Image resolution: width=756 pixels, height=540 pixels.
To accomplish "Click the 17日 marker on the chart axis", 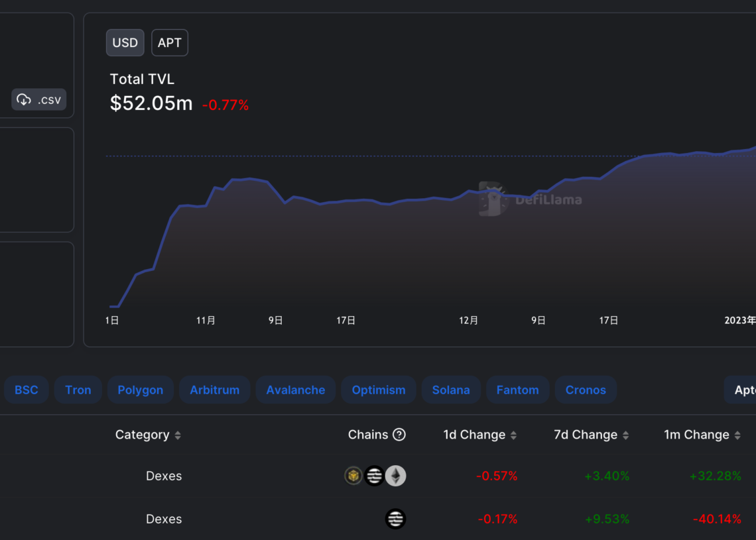I will (346, 320).
